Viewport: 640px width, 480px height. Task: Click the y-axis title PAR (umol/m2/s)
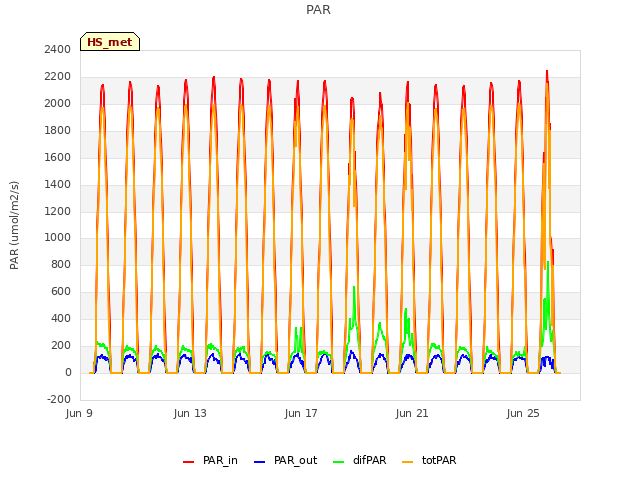tap(14, 225)
